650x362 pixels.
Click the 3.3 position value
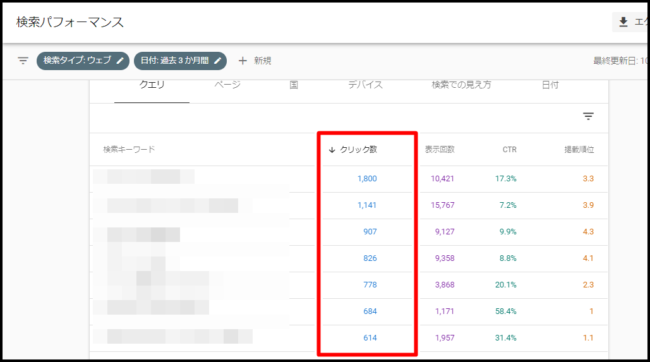click(x=588, y=179)
